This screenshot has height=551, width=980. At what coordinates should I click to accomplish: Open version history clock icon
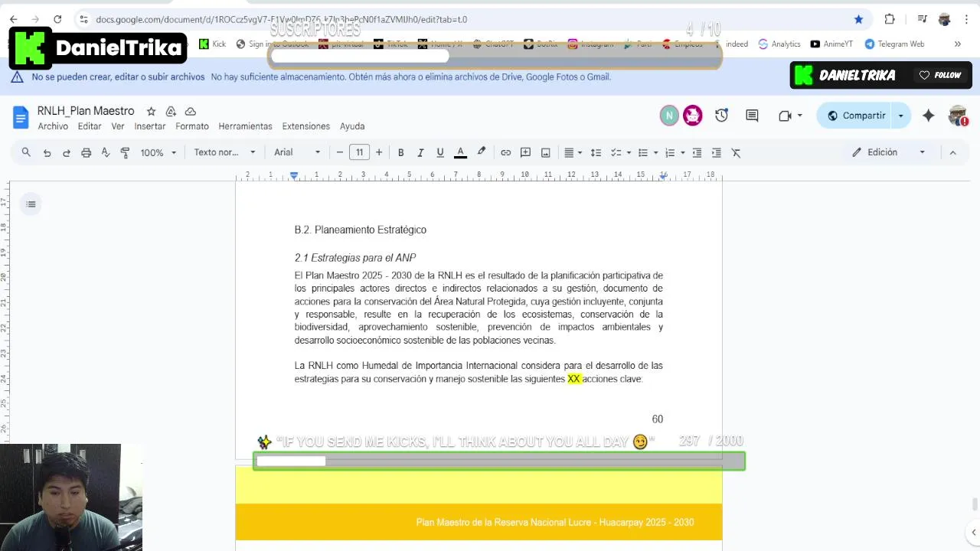721,116
